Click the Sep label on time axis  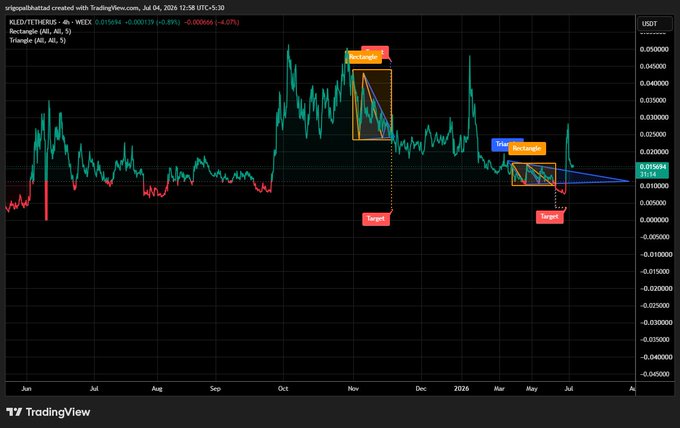pos(216,389)
